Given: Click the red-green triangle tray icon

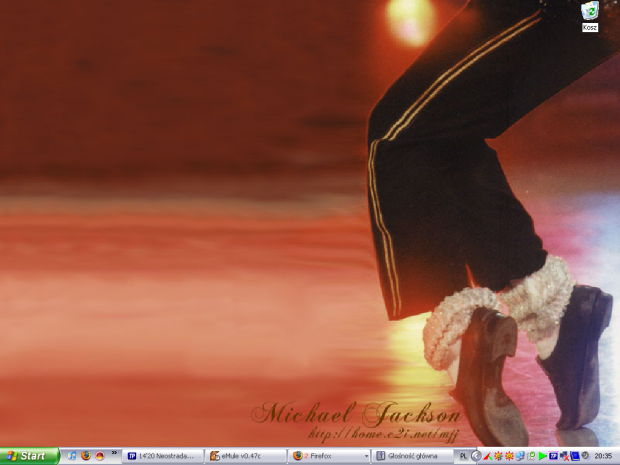Looking at the screenshot, I should coord(488,456).
